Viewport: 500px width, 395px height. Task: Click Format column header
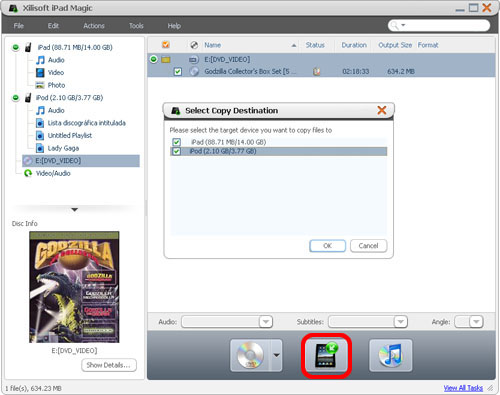[x=428, y=45]
